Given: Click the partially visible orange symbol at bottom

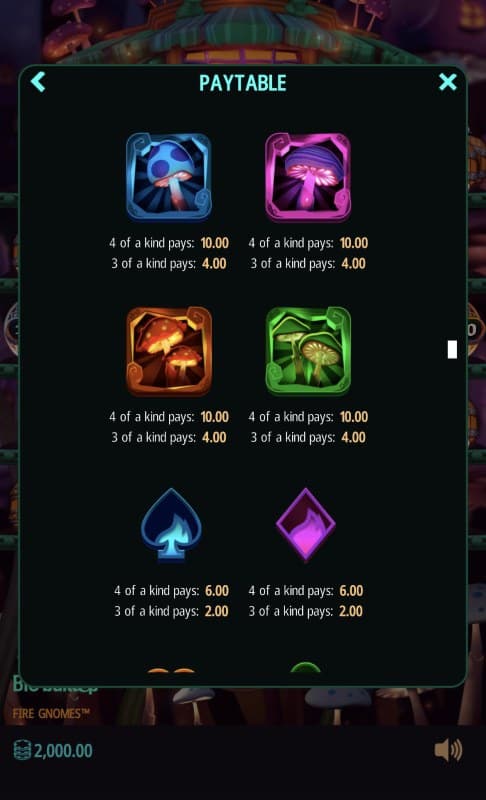Looking at the screenshot, I should pyautogui.click(x=171, y=670).
